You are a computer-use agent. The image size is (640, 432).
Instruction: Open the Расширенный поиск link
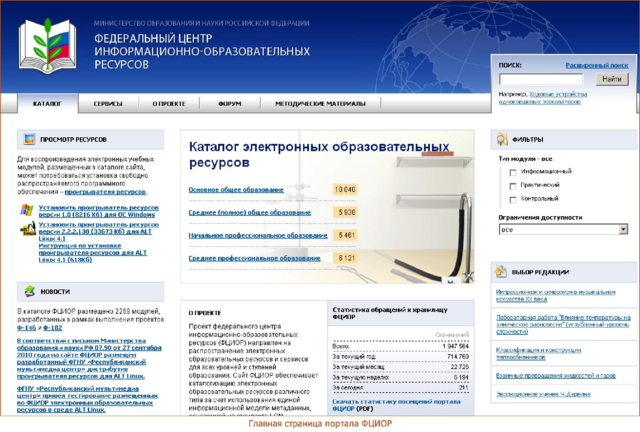pyautogui.click(x=597, y=65)
